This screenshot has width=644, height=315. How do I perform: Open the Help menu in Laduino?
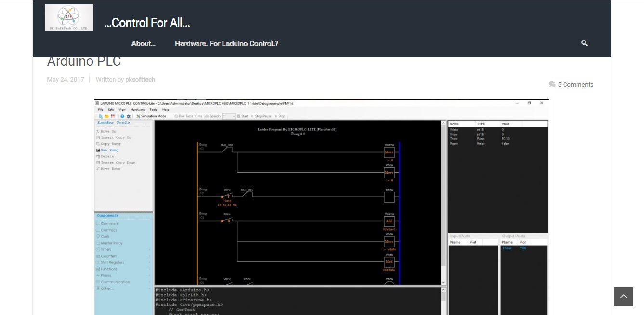click(166, 110)
